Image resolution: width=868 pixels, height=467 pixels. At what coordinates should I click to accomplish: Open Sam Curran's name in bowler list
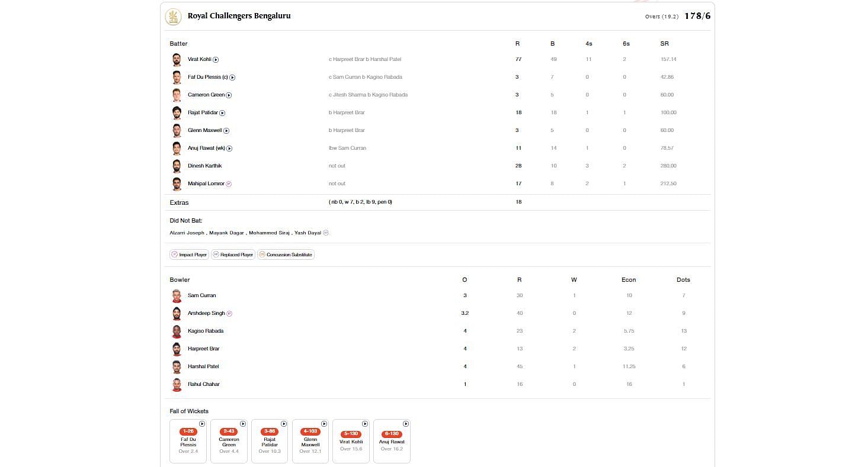coord(201,296)
